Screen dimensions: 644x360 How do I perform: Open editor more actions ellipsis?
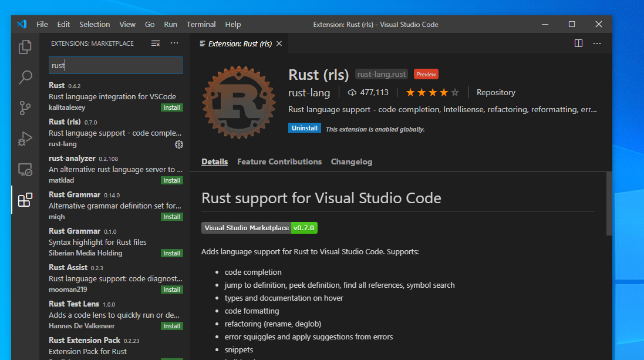click(x=597, y=43)
